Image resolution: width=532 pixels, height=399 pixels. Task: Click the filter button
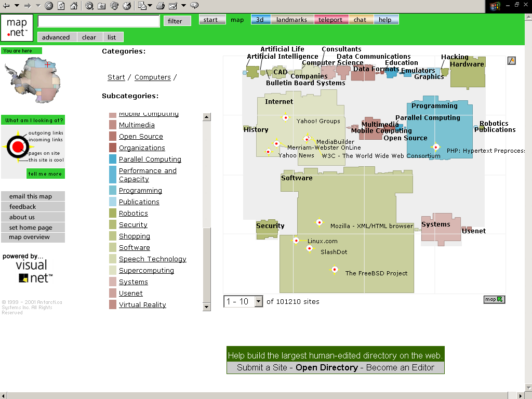[x=177, y=21]
